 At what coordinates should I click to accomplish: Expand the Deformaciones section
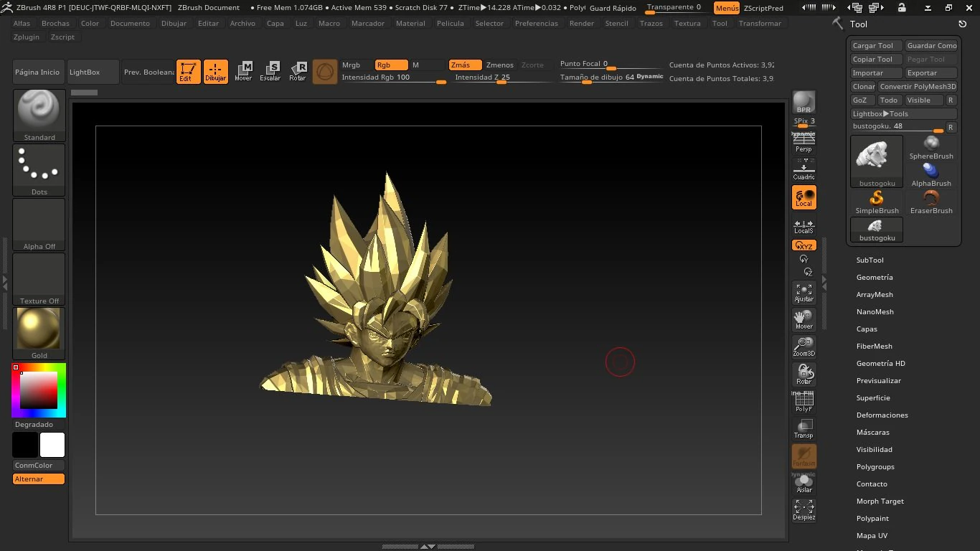coord(882,415)
